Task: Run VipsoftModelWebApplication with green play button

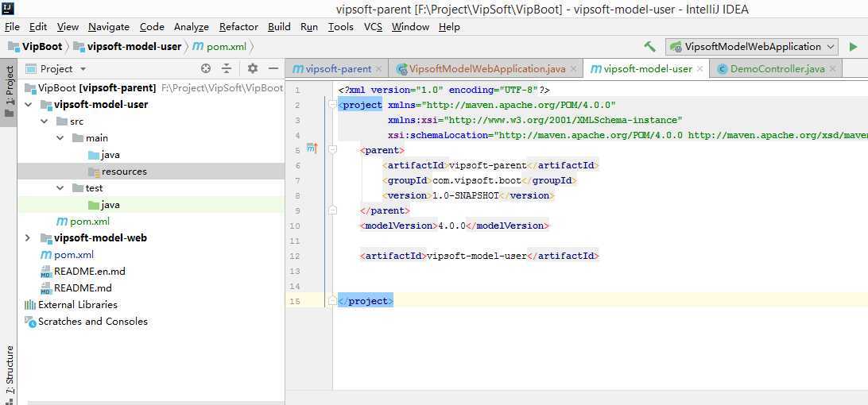Action: coord(853,47)
